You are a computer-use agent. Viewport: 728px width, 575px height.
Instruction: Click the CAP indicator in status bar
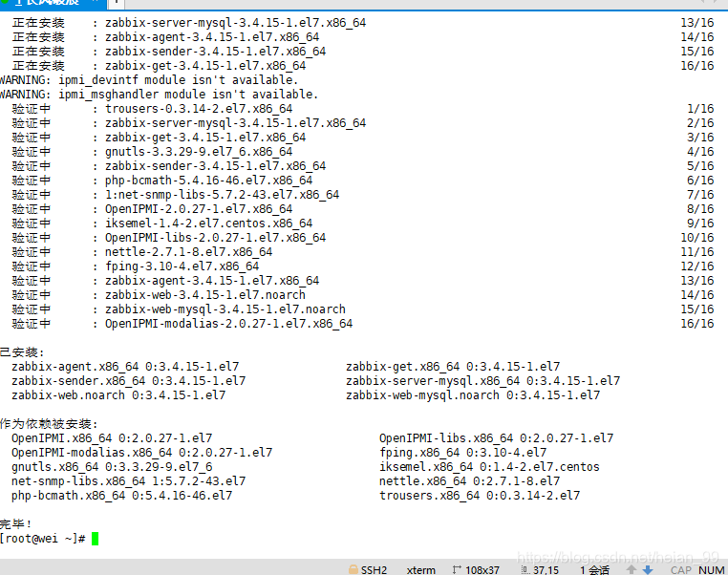(681, 570)
